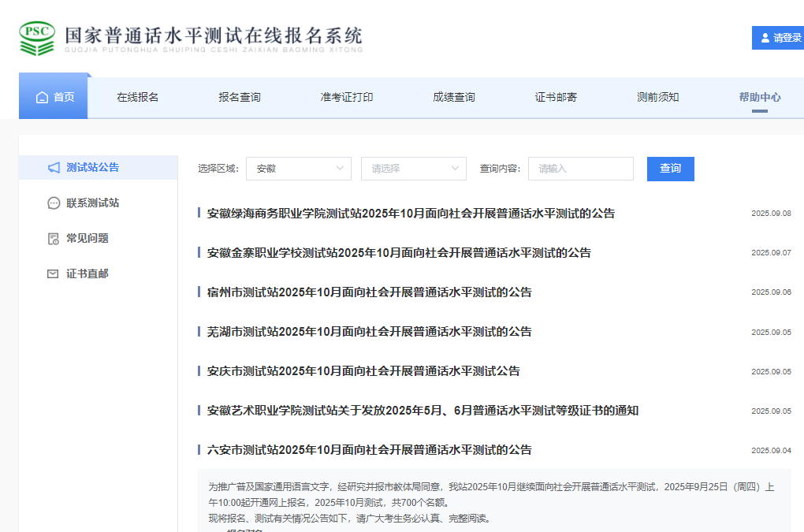Click the 请登录 login button
804x532 pixels.
click(779, 38)
